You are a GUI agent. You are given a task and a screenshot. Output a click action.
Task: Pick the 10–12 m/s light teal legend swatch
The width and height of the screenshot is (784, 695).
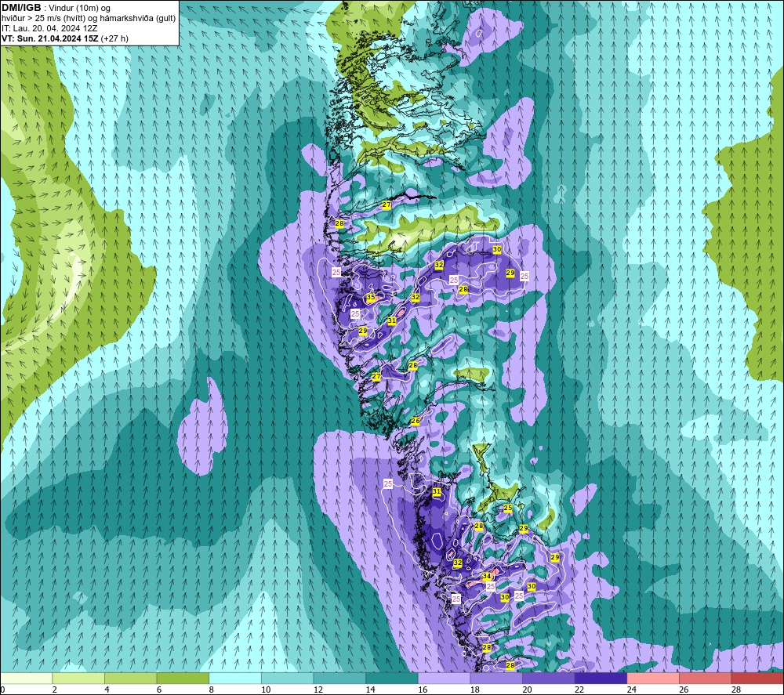click(x=287, y=678)
